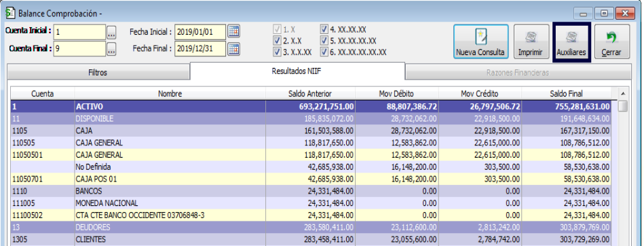Open calendar picker for Fecha Final
The width and height of the screenshot is (644, 246).
tap(233, 48)
